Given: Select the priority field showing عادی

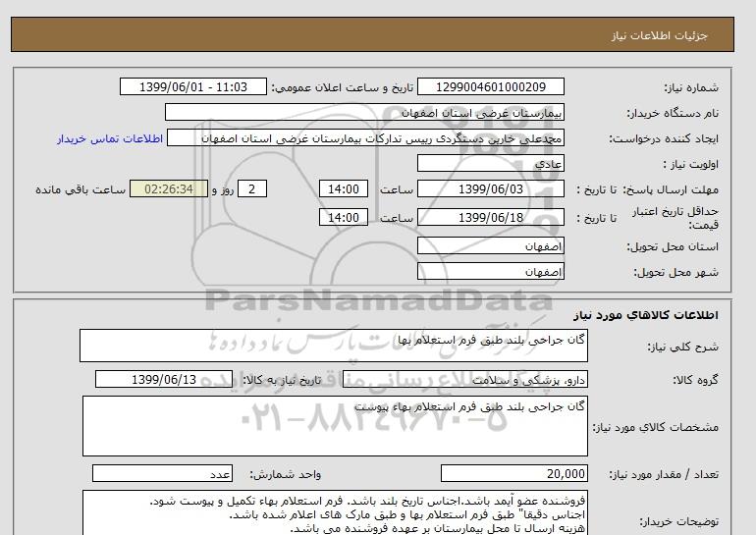Looking at the screenshot, I should pyautogui.click(x=491, y=163).
